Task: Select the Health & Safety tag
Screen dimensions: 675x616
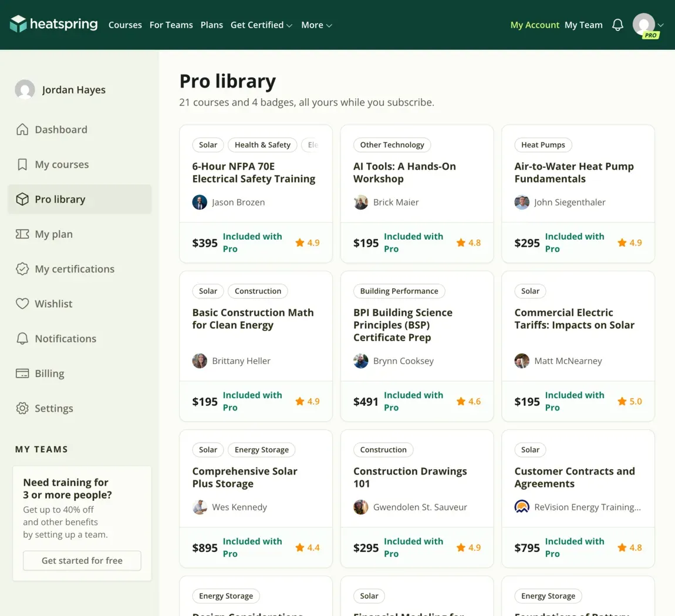Action: click(x=262, y=144)
